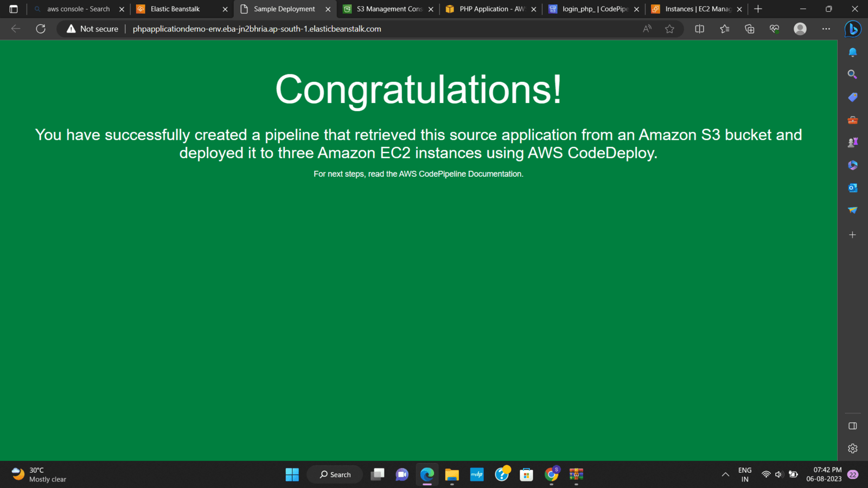Image resolution: width=868 pixels, height=488 pixels.
Task: Open Outlook in the sidebar
Action: (x=853, y=188)
